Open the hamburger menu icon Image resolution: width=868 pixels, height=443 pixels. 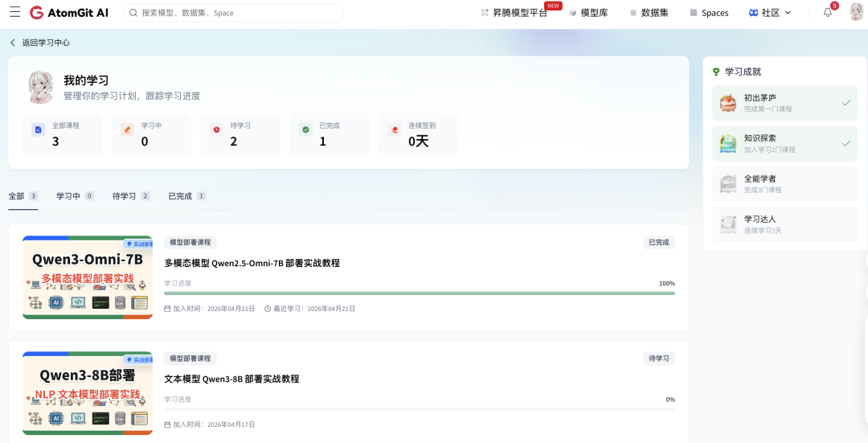tap(15, 12)
